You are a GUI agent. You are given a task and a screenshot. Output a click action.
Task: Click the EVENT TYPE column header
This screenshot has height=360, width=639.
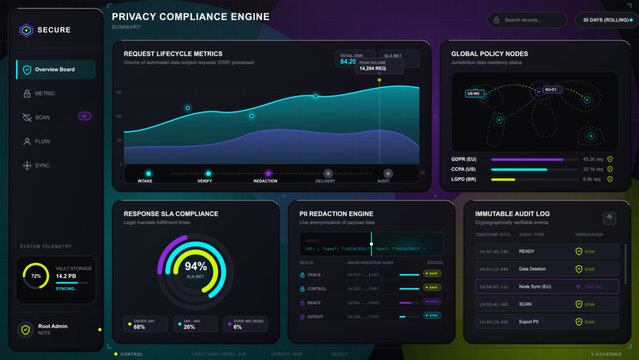[x=531, y=235]
